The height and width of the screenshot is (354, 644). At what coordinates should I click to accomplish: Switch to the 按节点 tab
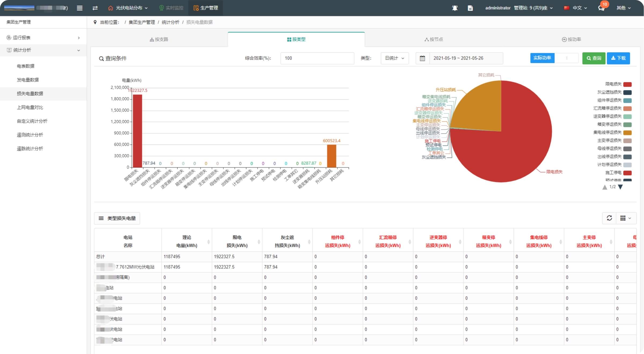click(434, 39)
